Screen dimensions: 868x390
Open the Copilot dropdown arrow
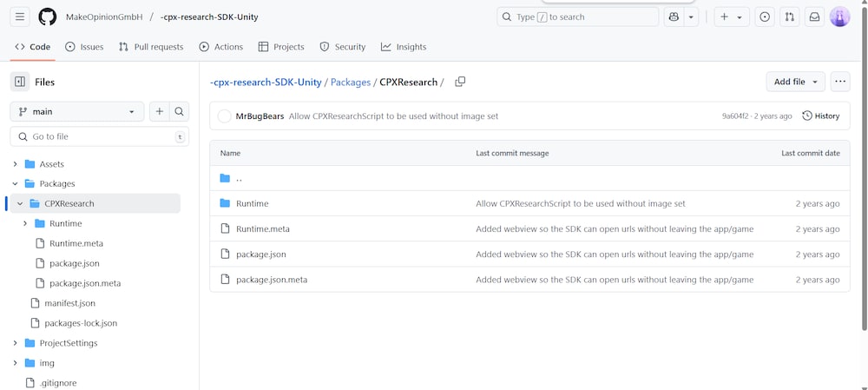[x=691, y=17]
